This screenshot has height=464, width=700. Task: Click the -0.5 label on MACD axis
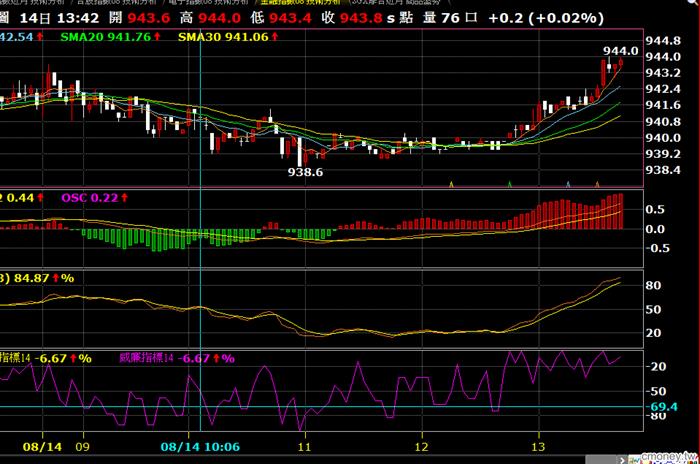(x=658, y=248)
